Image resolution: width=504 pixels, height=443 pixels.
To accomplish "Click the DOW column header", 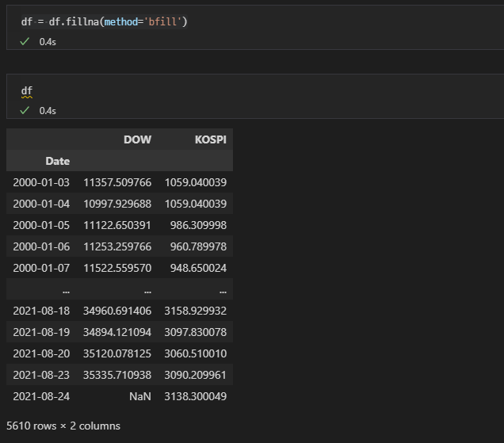I will tap(137, 139).
